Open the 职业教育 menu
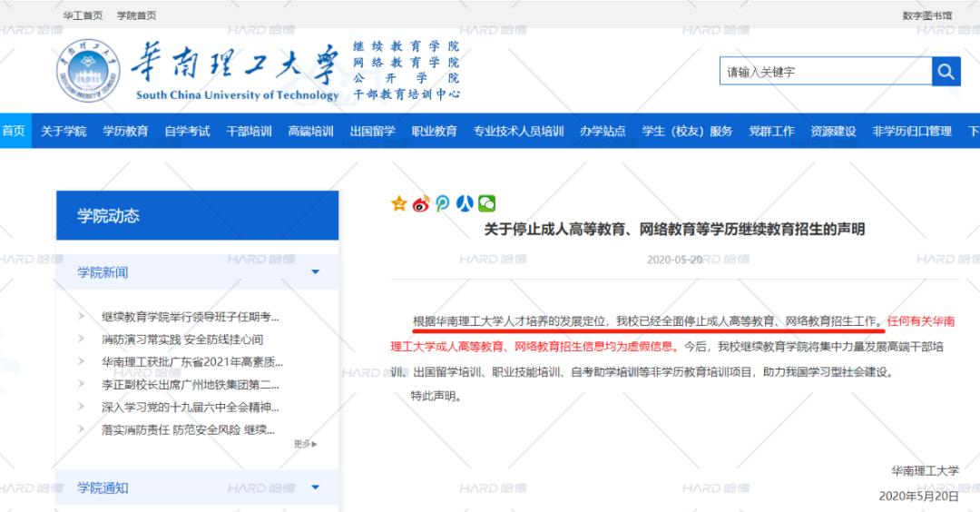The image size is (980, 512). pyautogui.click(x=435, y=131)
